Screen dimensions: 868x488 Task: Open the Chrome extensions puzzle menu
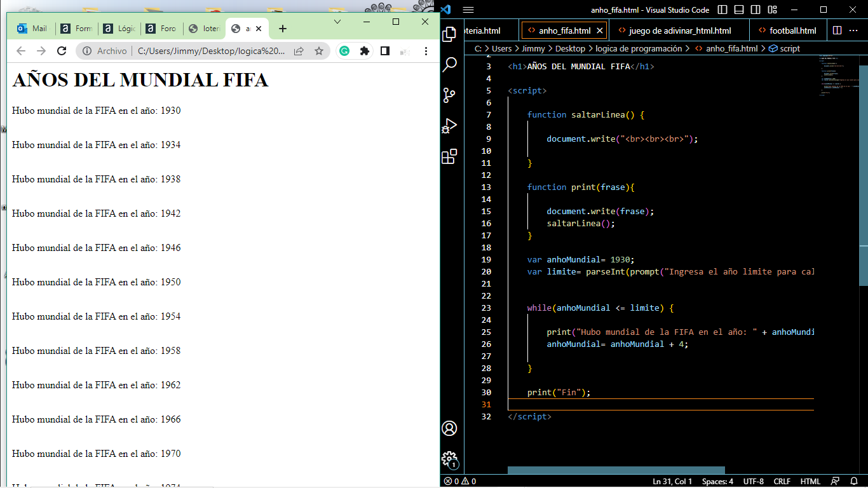(364, 51)
